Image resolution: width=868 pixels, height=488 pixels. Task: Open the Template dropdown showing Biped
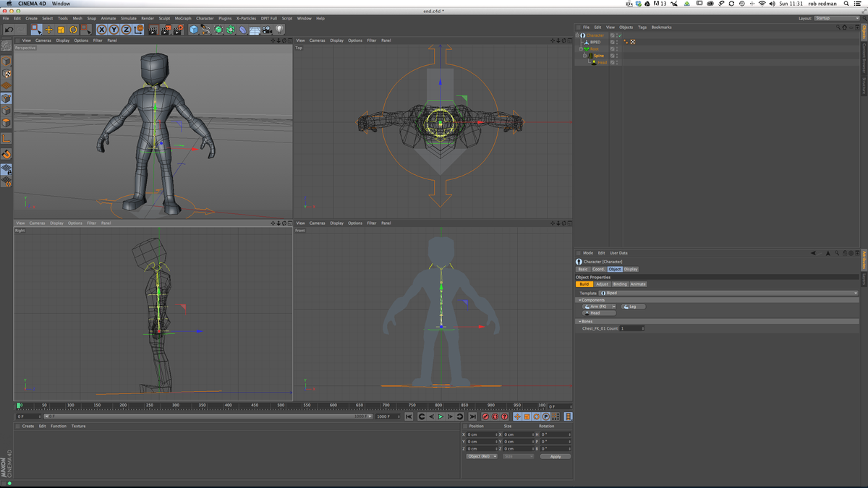pyautogui.click(x=856, y=293)
